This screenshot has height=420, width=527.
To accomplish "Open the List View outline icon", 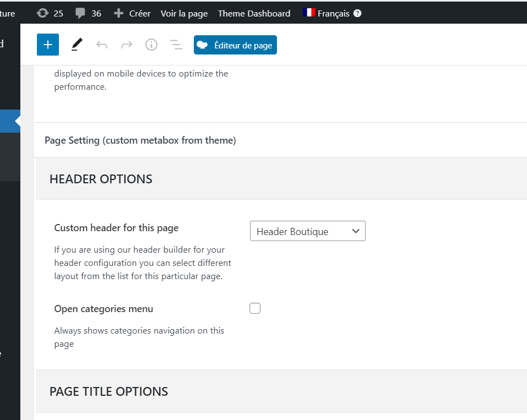I will tap(176, 45).
